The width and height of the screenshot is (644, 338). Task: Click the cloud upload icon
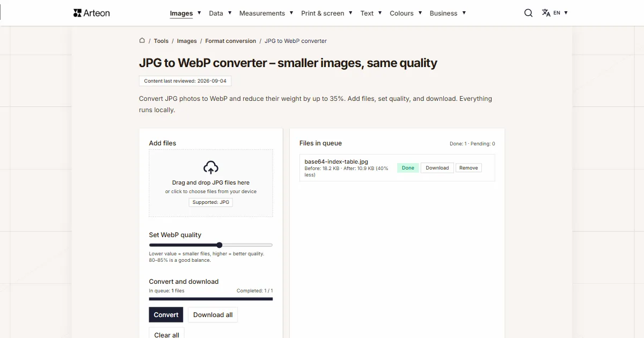[x=211, y=167]
